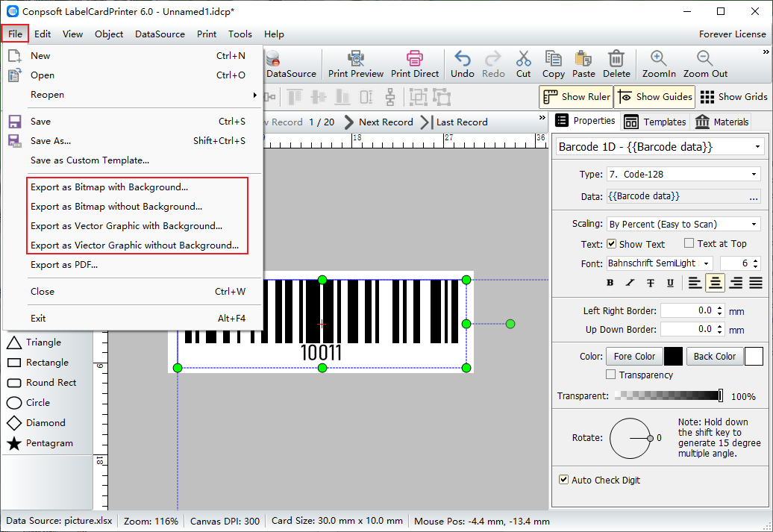Click the Redo arrow icon
This screenshot has width=773, height=532.
tap(493, 58)
